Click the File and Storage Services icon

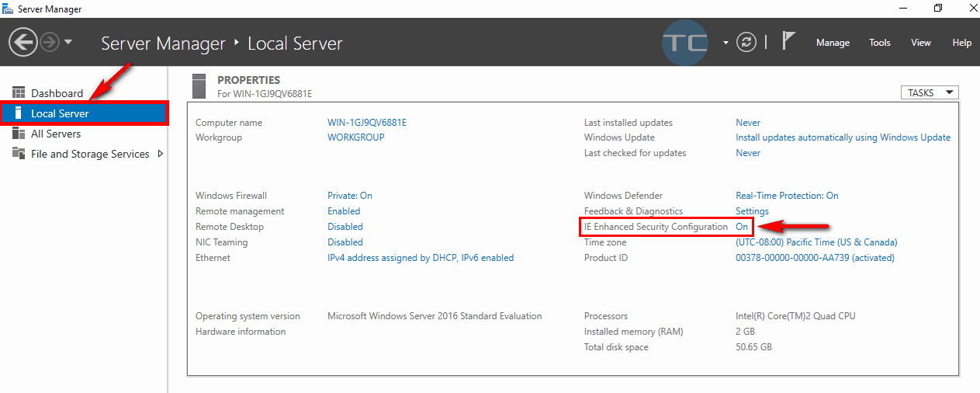[19, 154]
